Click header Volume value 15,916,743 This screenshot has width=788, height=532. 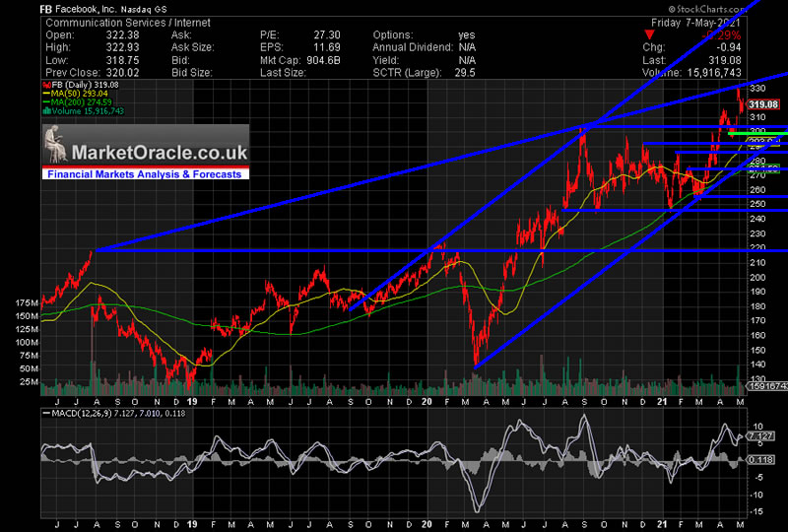tap(713, 73)
